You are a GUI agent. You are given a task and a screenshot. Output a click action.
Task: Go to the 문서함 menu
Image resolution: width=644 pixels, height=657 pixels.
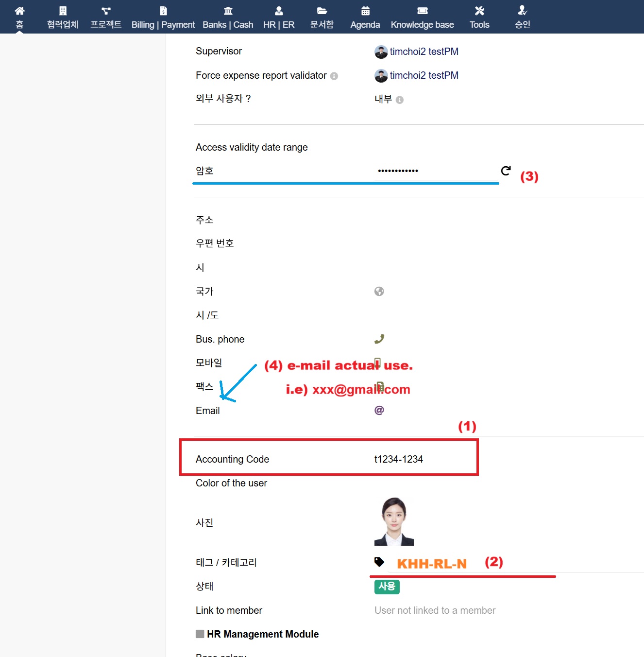pos(322,17)
